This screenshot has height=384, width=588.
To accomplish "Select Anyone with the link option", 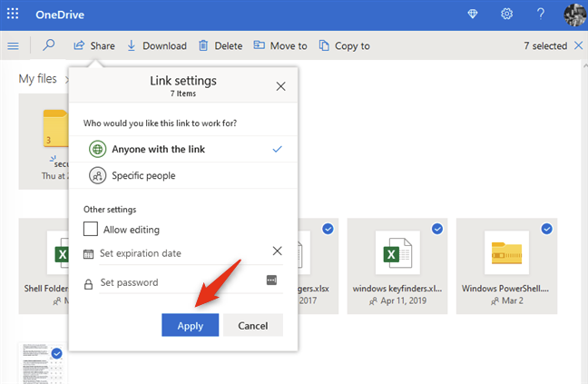I will 183,149.
